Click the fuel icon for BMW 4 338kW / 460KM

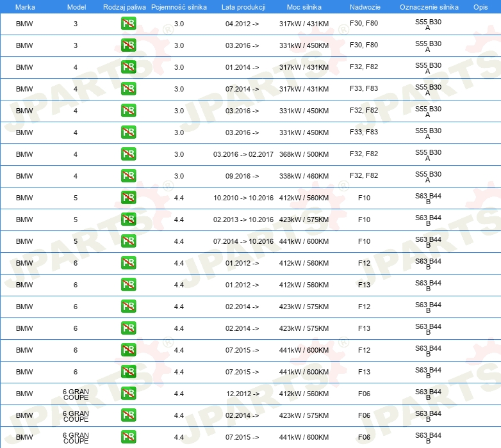click(128, 176)
